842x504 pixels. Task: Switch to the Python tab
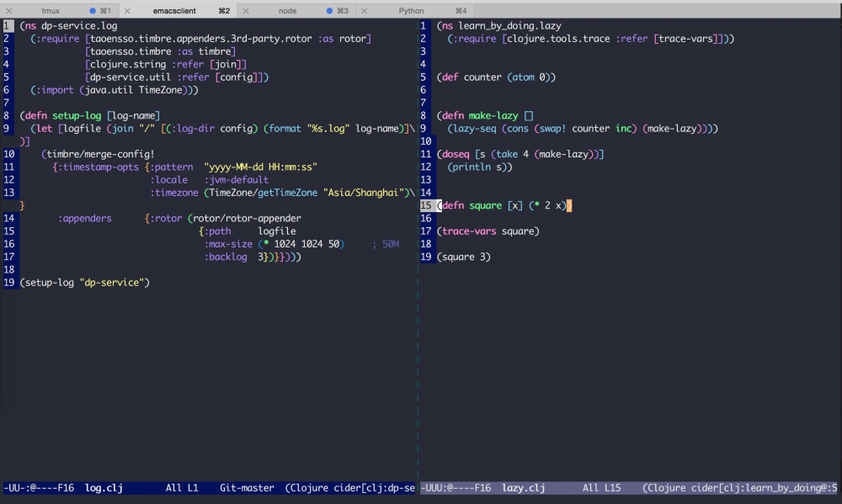411,9
